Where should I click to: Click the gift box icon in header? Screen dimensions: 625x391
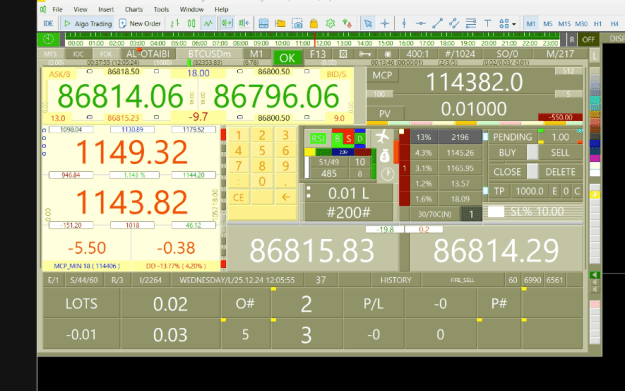[x=387, y=54]
